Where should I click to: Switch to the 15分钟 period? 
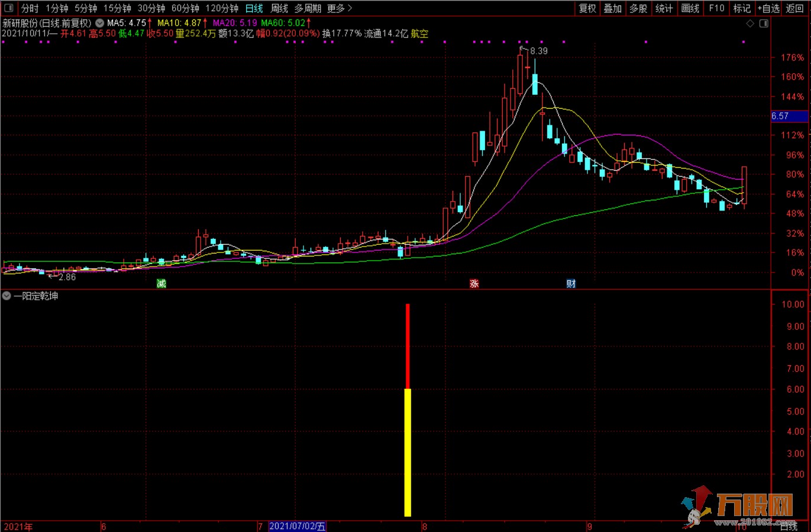[x=117, y=8]
